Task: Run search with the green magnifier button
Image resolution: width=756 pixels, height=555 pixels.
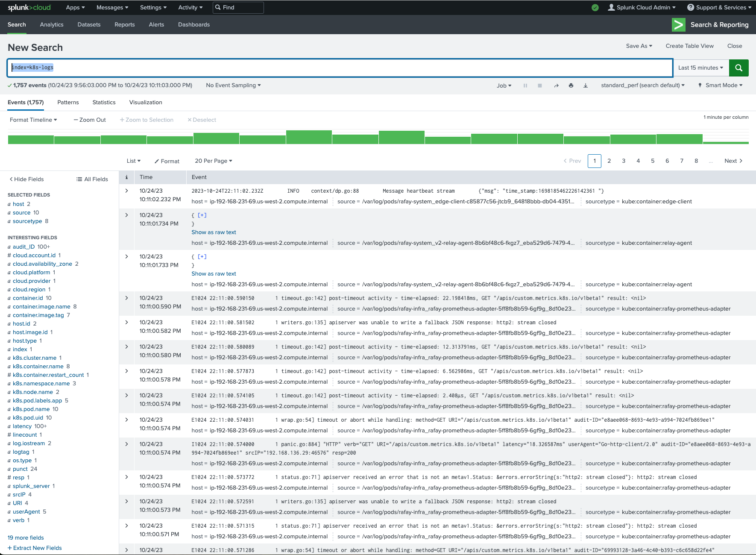Action: (738, 68)
